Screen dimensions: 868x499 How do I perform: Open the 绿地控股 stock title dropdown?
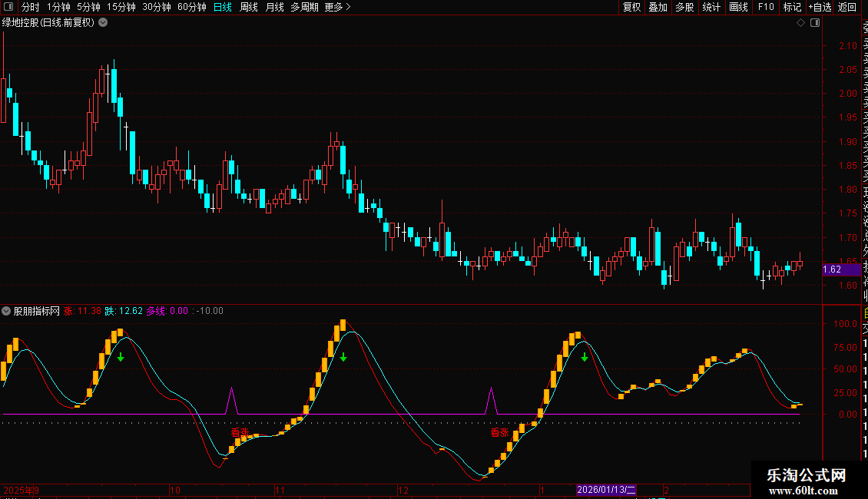(103, 22)
